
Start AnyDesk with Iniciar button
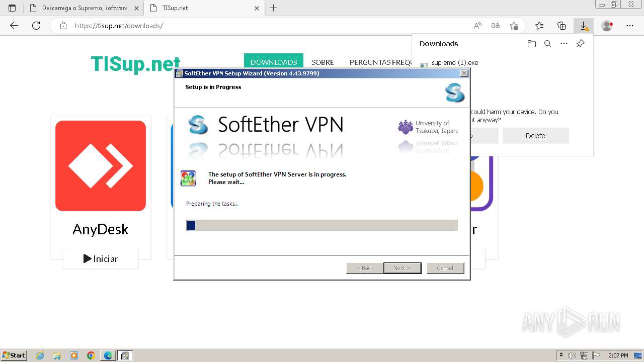[x=101, y=259]
